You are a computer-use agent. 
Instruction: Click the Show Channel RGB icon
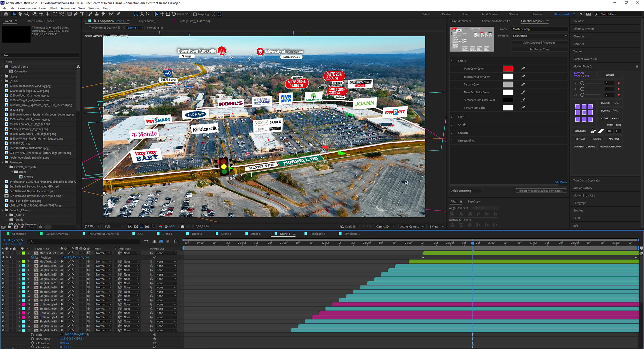click(x=160, y=226)
